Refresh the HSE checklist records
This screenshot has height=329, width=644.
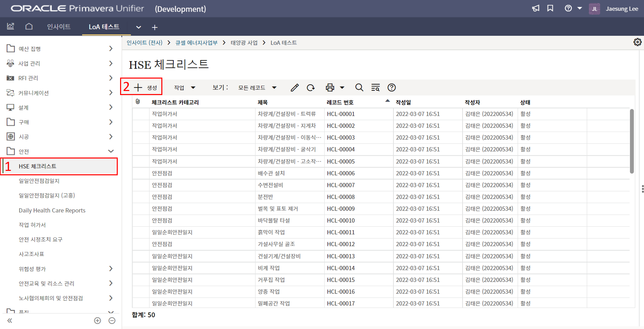311,88
